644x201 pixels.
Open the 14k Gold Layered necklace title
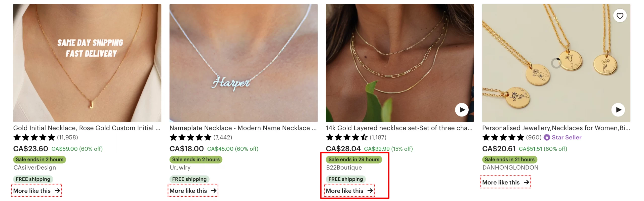pos(399,128)
